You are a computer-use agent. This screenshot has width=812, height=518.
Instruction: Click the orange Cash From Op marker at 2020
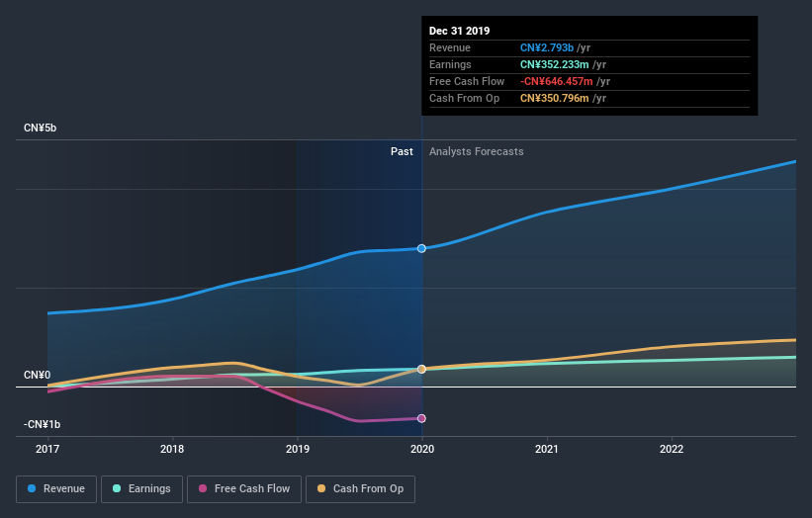(421, 369)
